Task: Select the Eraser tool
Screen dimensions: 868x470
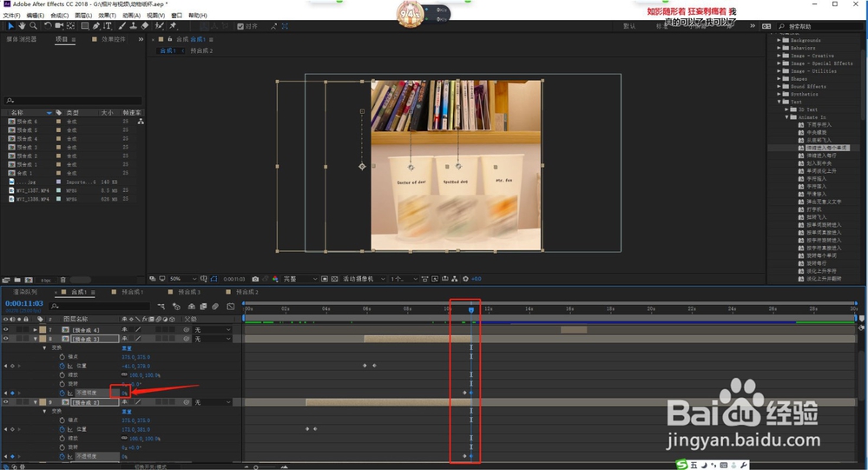Action: click(145, 26)
